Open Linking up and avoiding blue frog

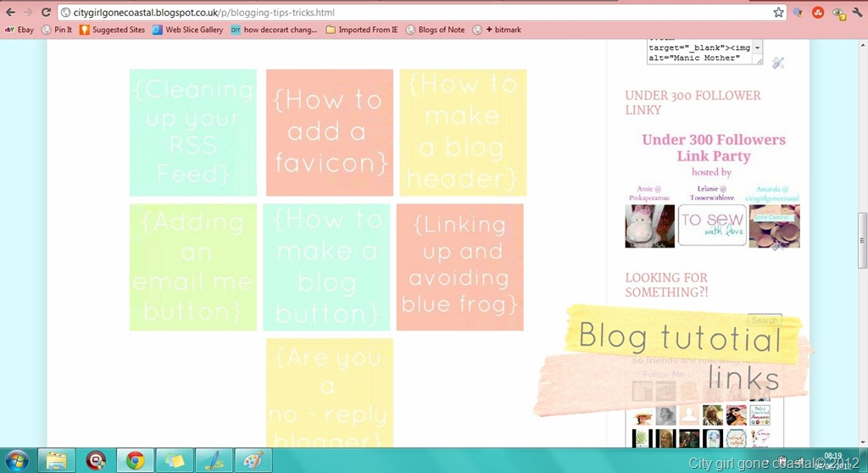tap(459, 267)
